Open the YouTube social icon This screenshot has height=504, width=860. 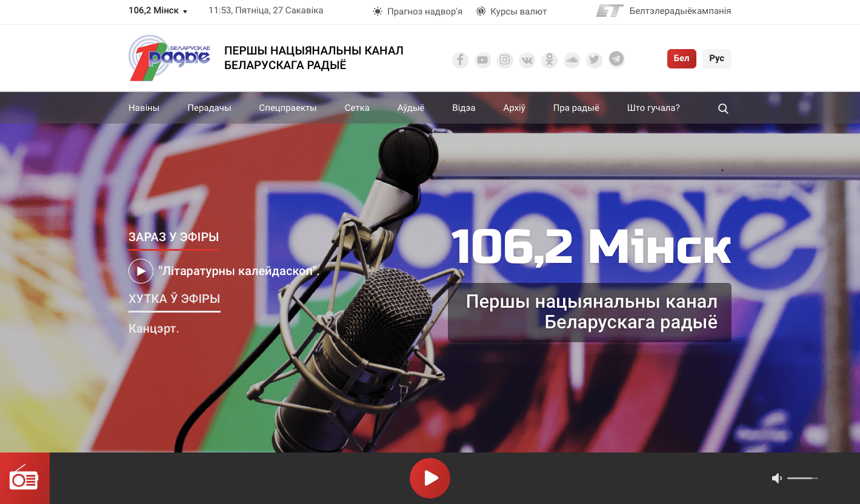(x=482, y=60)
